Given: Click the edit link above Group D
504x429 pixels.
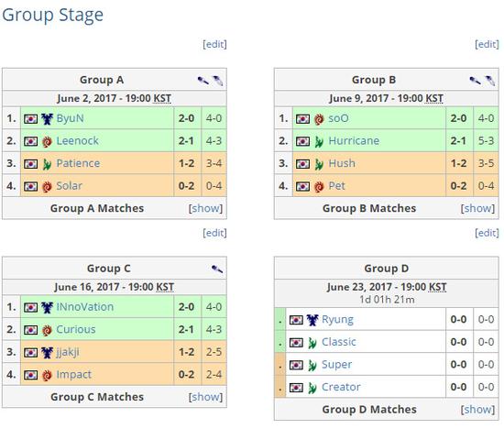Looking at the screenshot, I should [x=487, y=233].
